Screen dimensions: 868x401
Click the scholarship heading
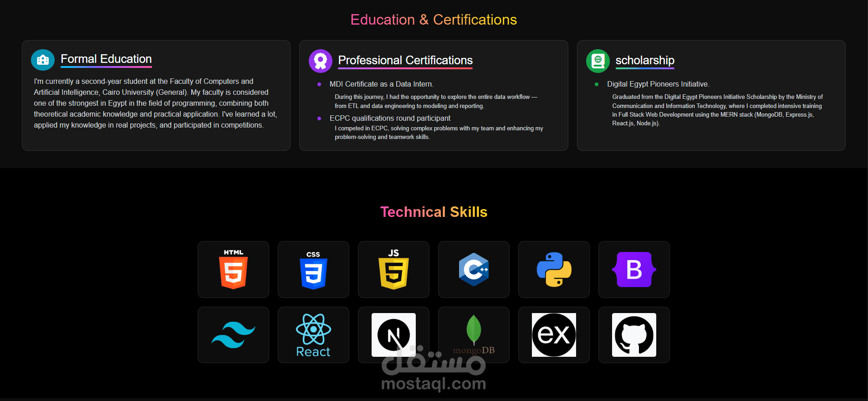(x=645, y=60)
